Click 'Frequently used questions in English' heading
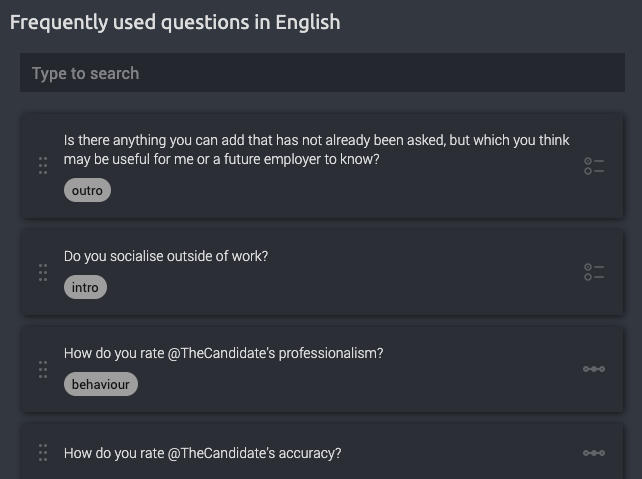Image resolution: width=642 pixels, height=479 pixels. (175, 22)
